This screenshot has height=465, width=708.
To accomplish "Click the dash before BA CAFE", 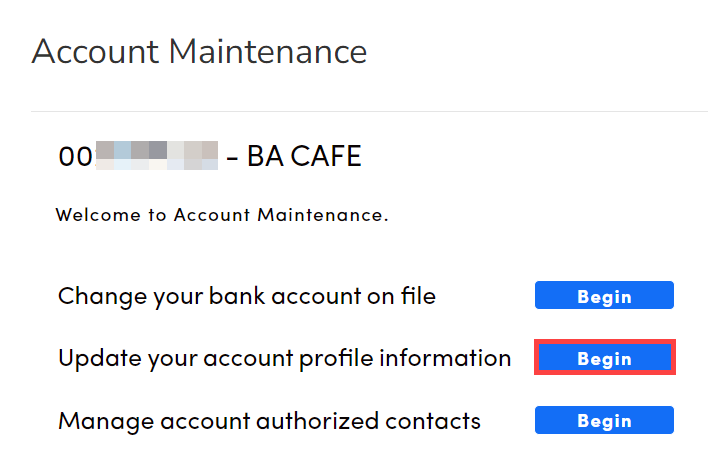I will 232,157.
